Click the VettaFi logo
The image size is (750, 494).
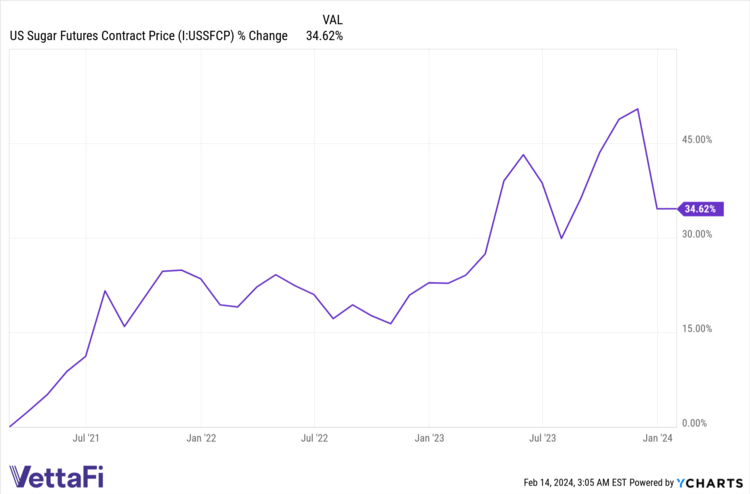(61, 476)
